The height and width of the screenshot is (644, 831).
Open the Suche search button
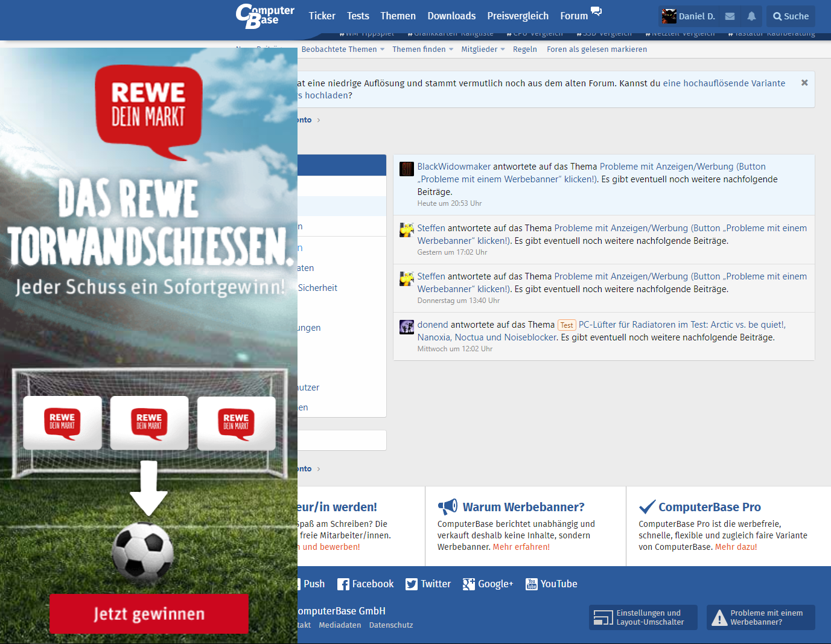(791, 16)
